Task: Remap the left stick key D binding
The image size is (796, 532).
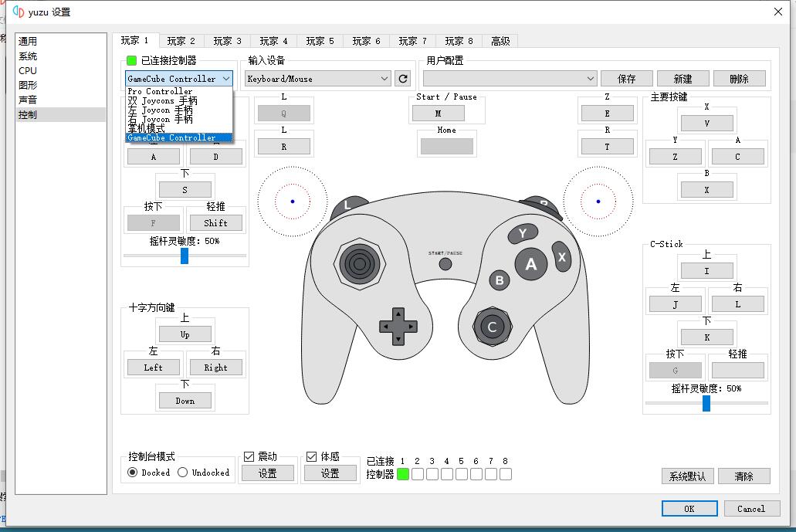Action: (x=215, y=156)
